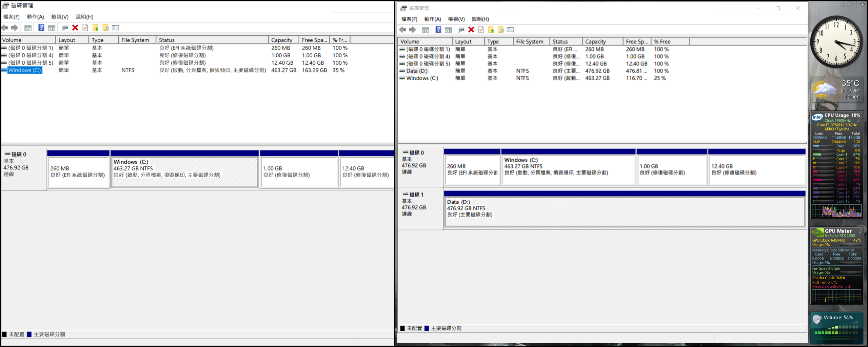
Task: Click the Data (D:) 476.92 GB partition block
Action: click(624, 212)
